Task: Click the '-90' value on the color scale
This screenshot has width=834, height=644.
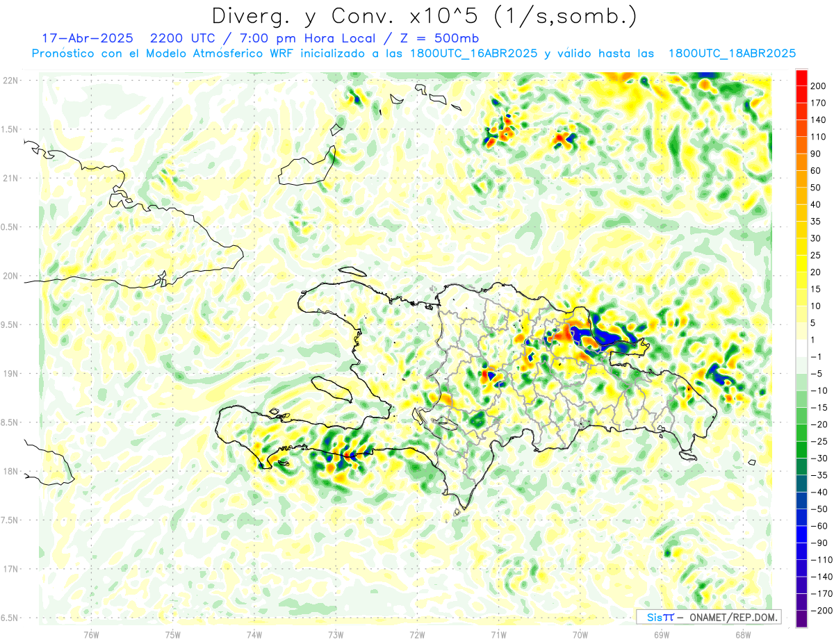Action: [818, 543]
